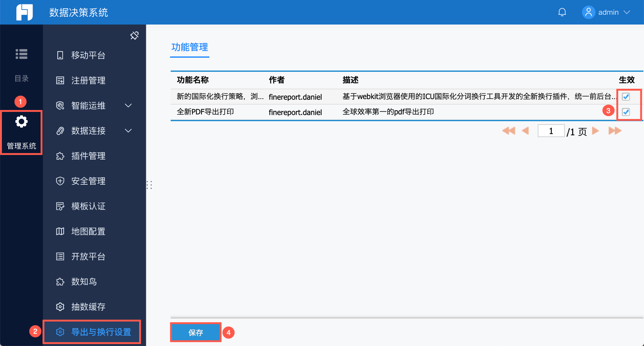Image resolution: width=644 pixels, height=346 pixels.
Task: Open the notification bell
Action: tap(562, 12)
